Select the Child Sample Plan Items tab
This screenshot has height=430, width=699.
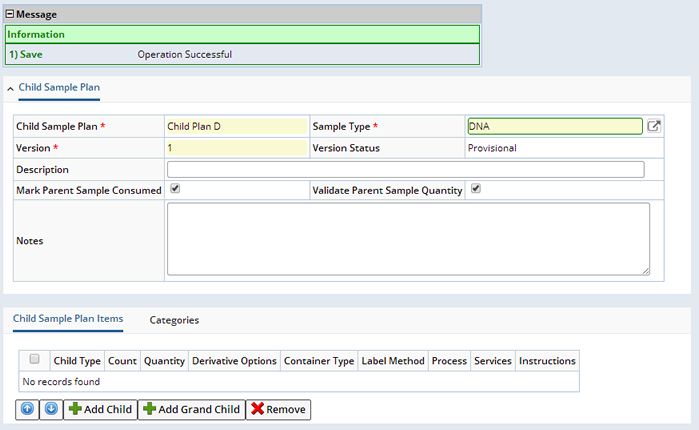pos(68,319)
